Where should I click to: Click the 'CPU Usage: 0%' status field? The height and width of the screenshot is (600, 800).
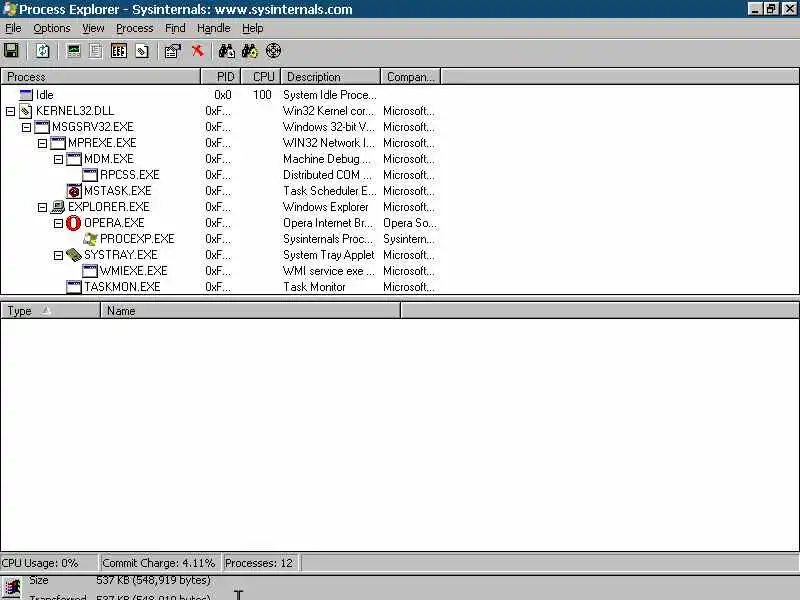(49, 563)
